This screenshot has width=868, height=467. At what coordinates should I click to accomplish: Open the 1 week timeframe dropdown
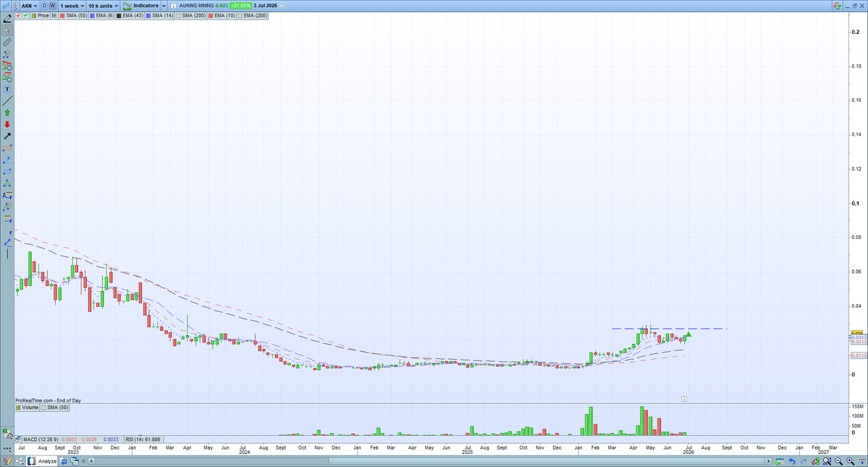tap(72, 6)
